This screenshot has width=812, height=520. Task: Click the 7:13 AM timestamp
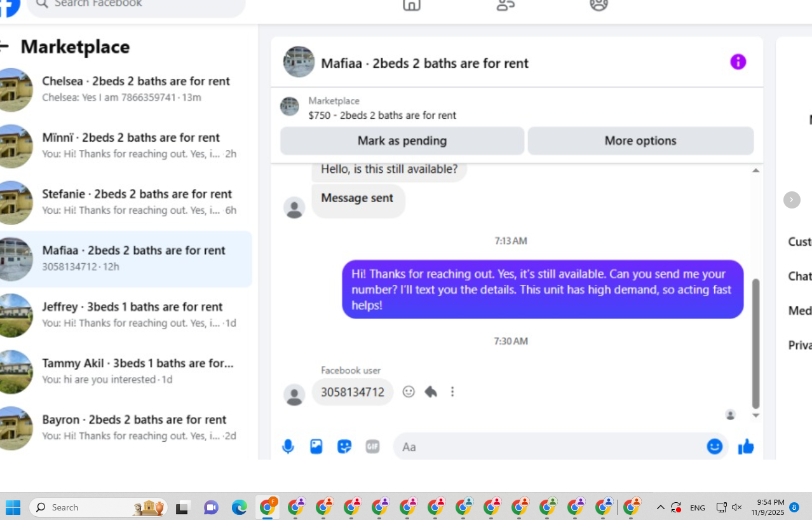coord(511,241)
